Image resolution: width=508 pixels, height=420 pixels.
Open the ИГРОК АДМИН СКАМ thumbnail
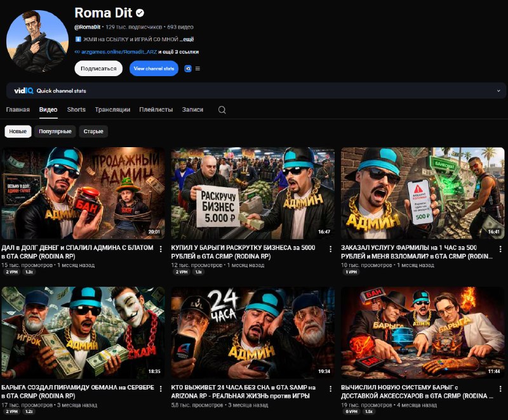point(83,332)
